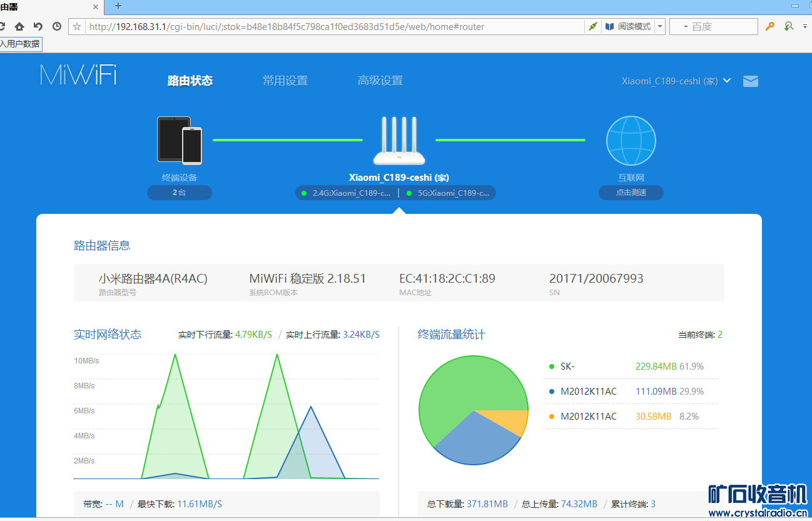Click the browser home icon
This screenshot has width=812, height=521.
pyautogui.click(x=19, y=26)
